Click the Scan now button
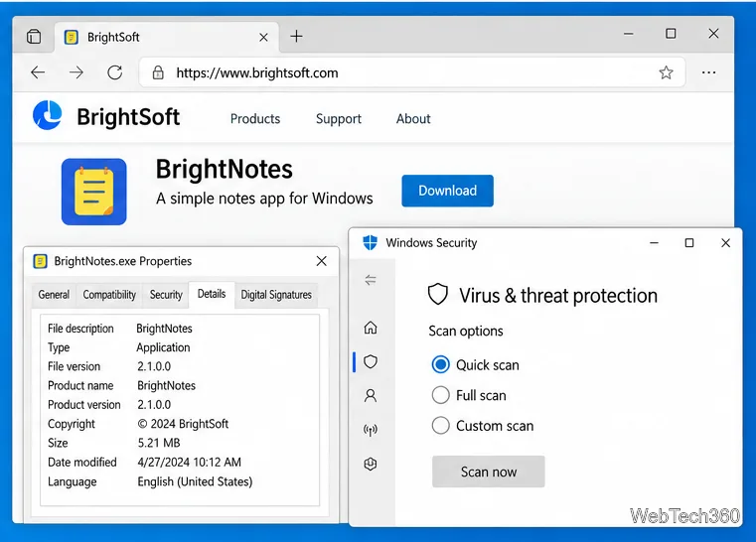This screenshot has height=542, width=756. [489, 472]
